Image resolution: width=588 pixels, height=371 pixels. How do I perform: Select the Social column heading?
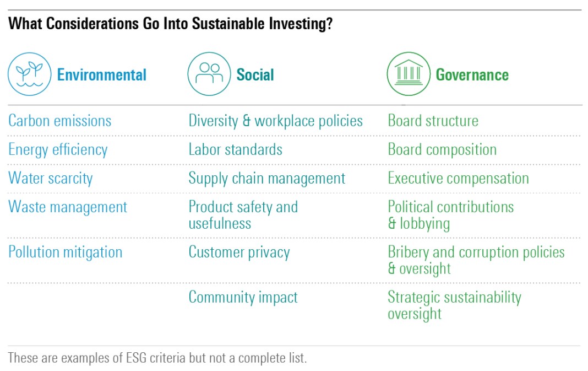[x=255, y=75]
